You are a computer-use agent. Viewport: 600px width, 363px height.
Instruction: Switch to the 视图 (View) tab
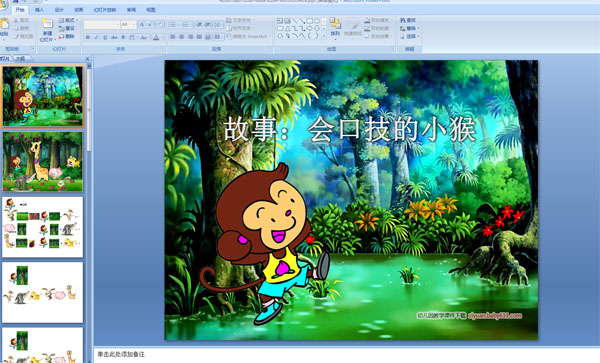click(x=151, y=10)
